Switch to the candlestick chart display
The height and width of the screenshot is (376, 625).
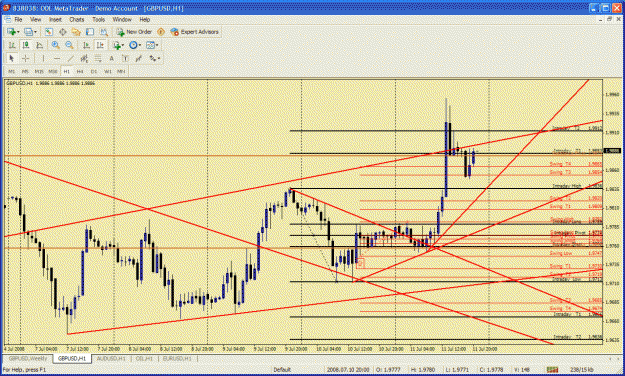(x=26, y=45)
